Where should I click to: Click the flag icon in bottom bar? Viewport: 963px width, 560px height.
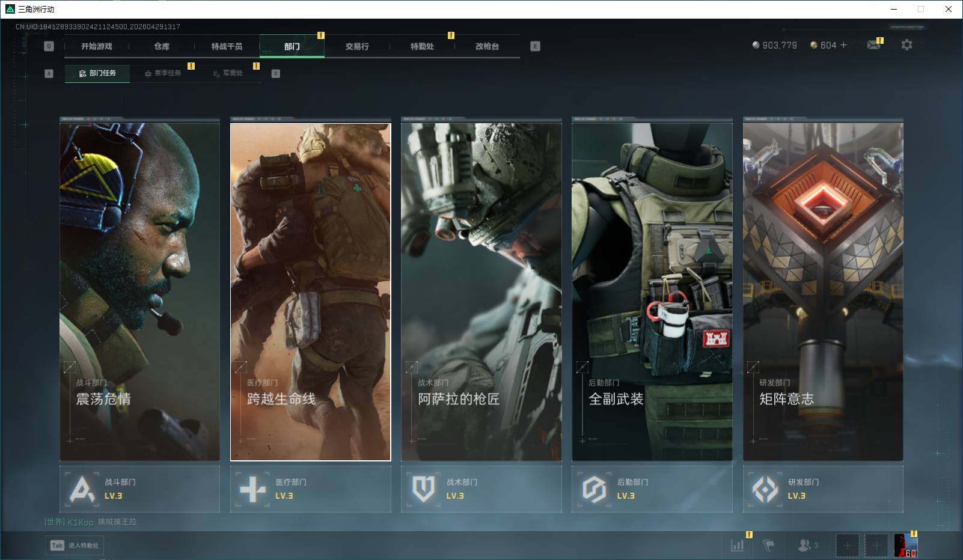[x=768, y=546]
